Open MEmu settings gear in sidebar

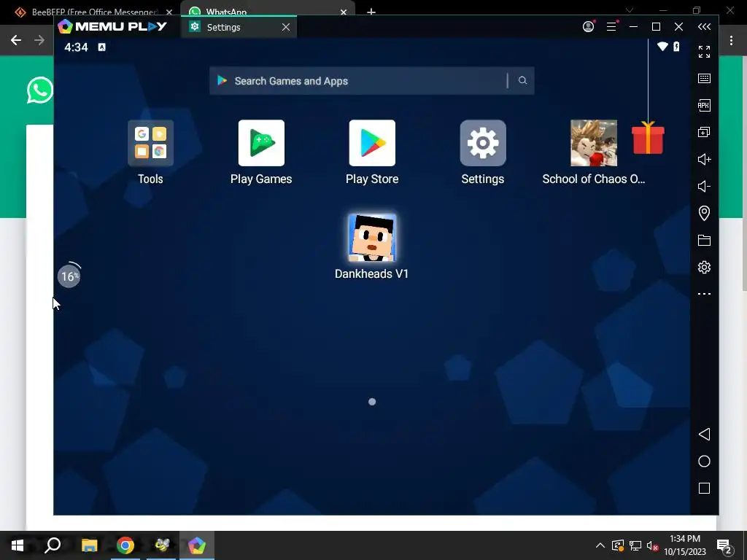point(704,267)
